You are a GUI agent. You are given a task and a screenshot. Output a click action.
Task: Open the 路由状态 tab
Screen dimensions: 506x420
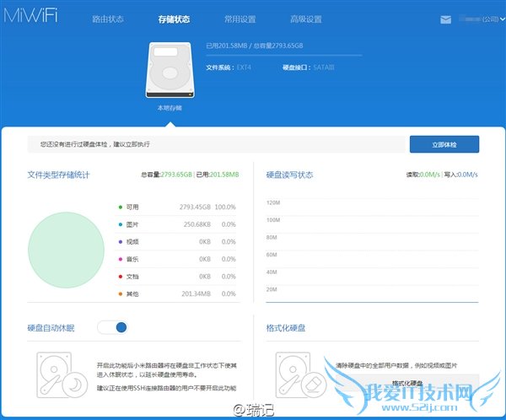click(108, 19)
